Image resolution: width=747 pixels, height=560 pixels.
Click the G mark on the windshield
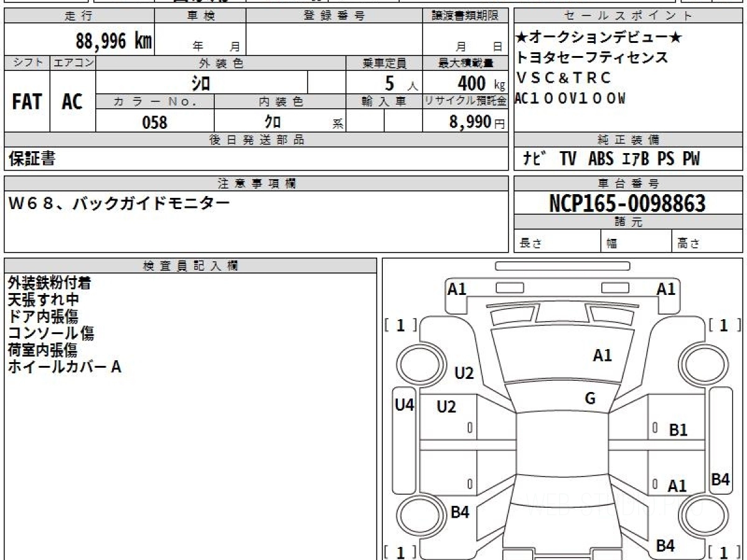(x=590, y=399)
